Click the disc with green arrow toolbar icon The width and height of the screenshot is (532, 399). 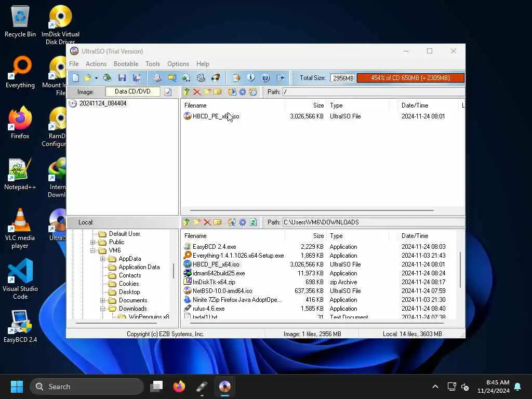[x=187, y=78]
